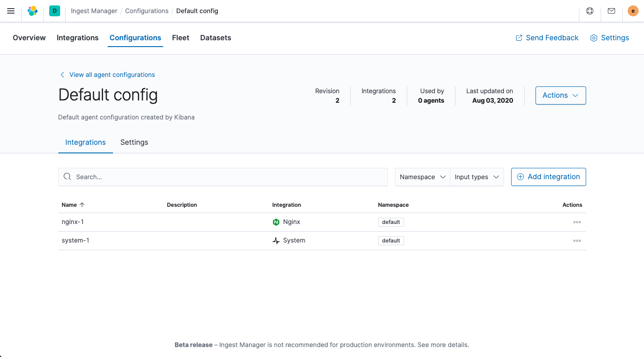
Task: Open the help menu icon
Action: (589, 11)
